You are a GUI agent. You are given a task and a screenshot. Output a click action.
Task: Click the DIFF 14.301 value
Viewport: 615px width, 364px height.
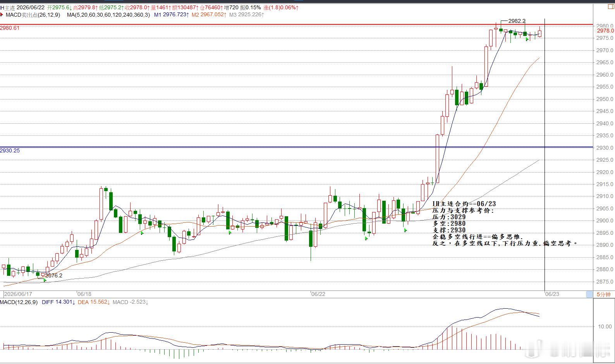pyautogui.click(x=58, y=302)
